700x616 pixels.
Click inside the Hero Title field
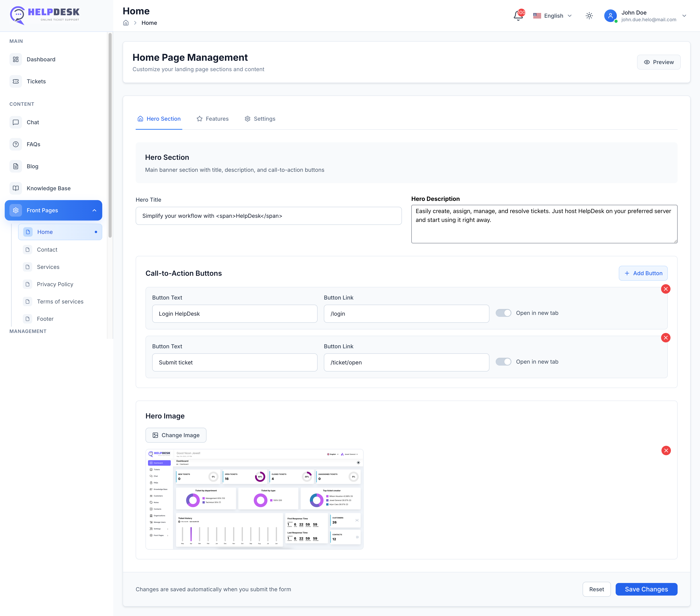(x=268, y=216)
